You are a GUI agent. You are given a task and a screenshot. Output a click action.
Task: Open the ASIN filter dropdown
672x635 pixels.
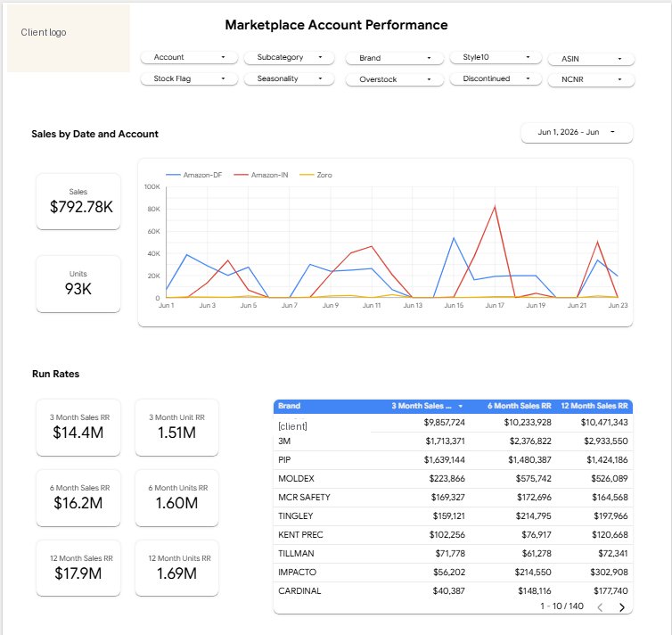click(x=591, y=59)
